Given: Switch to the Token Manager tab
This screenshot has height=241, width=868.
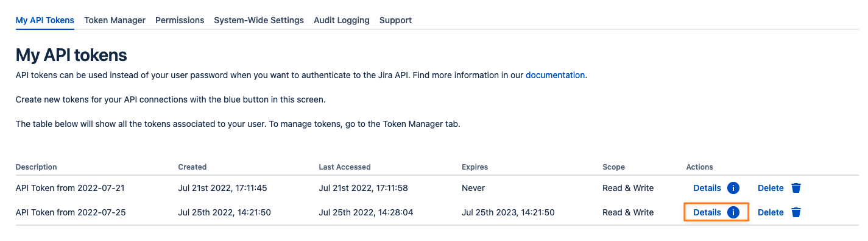Looking at the screenshot, I should point(115,20).
